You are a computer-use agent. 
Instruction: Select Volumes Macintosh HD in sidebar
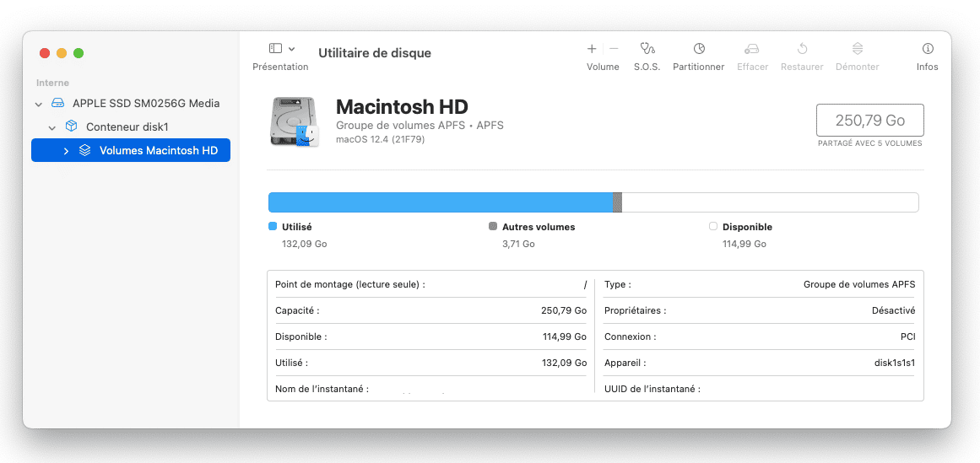pyautogui.click(x=131, y=150)
